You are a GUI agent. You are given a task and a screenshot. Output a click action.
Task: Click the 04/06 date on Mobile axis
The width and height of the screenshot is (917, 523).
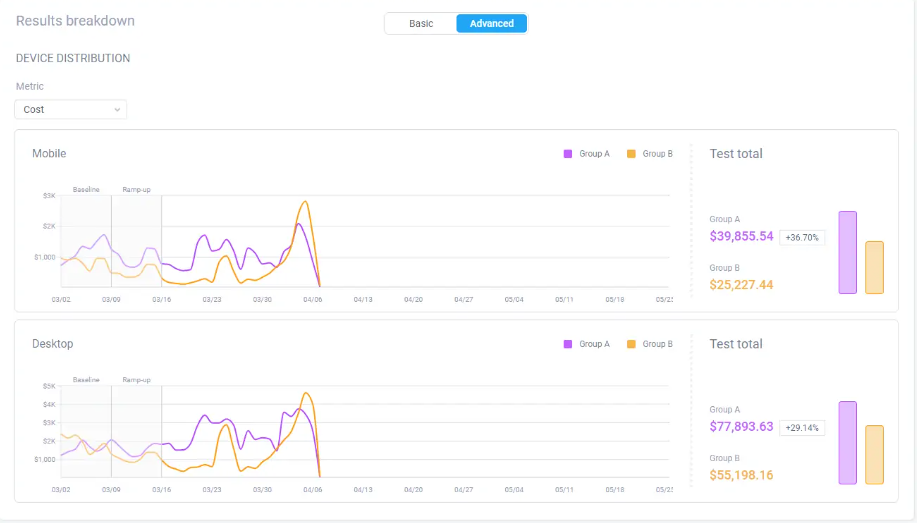[312, 300]
